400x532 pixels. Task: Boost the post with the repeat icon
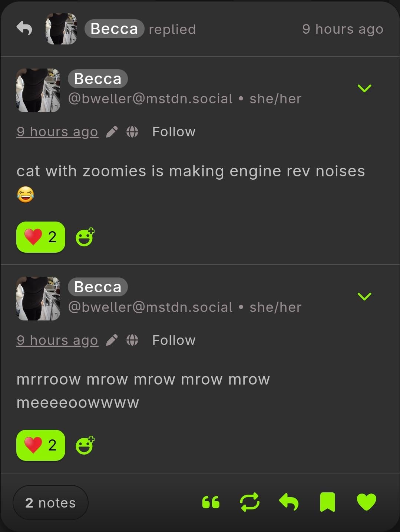pos(250,502)
